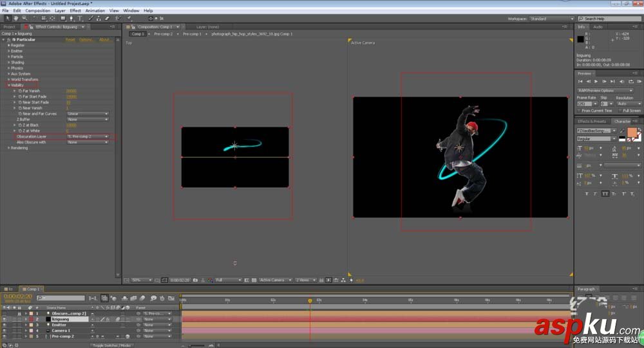Click Toggle Switches / Modes button

(x=111, y=345)
